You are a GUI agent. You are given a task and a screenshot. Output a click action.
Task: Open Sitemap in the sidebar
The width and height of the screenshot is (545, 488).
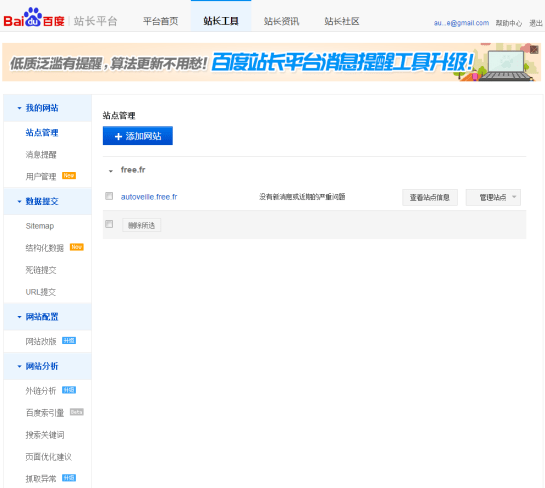tap(40, 226)
